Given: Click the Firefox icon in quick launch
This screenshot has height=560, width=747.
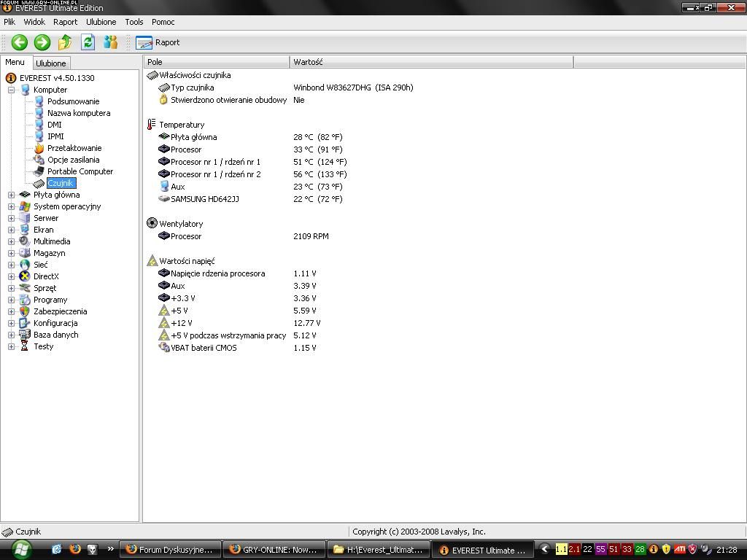Looking at the screenshot, I should tap(74, 549).
